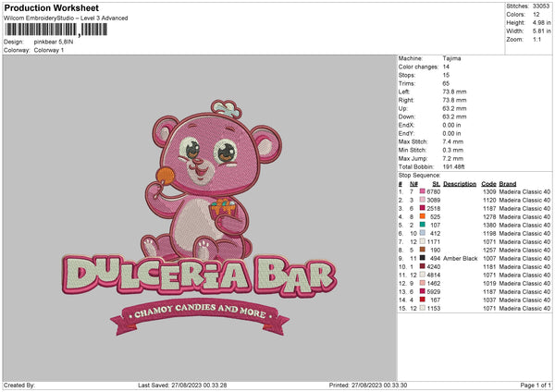Click the 'Code' column header
Viewport: 555px width, 392px height.
click(x=488, y=183)
